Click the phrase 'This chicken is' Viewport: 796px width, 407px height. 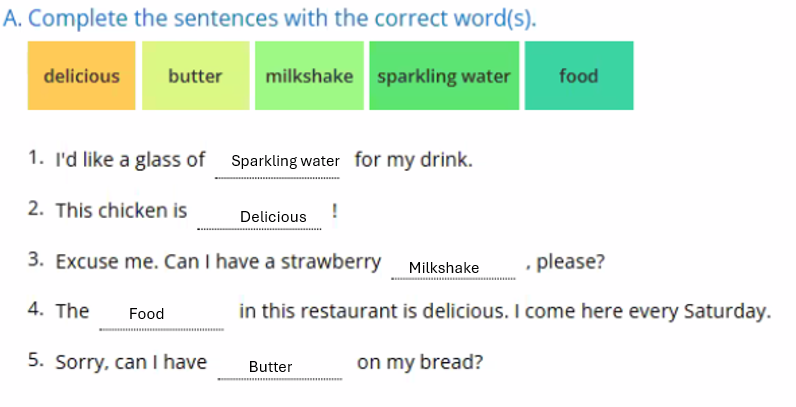[x=121, y=211]
